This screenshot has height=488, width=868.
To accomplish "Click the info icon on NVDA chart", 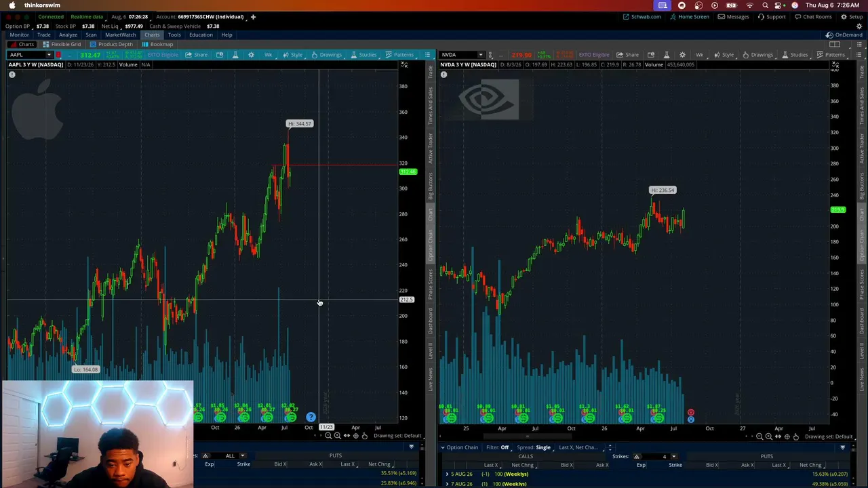I will tap(443, 75).
